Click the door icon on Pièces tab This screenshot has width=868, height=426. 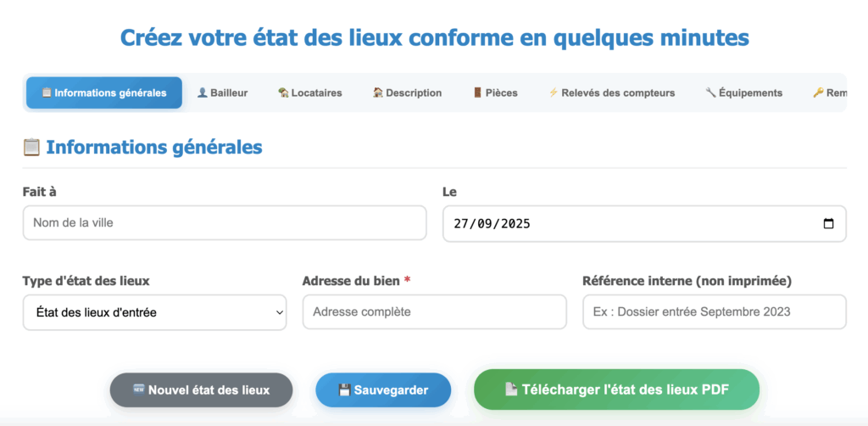[478, 92]
